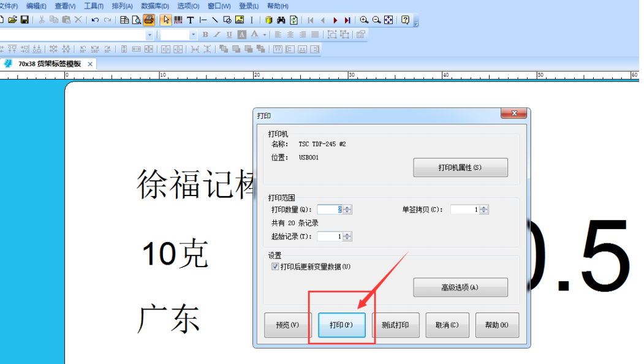Click 取消(C) to cancel printing
644x364 pixels.
(447, 325)
